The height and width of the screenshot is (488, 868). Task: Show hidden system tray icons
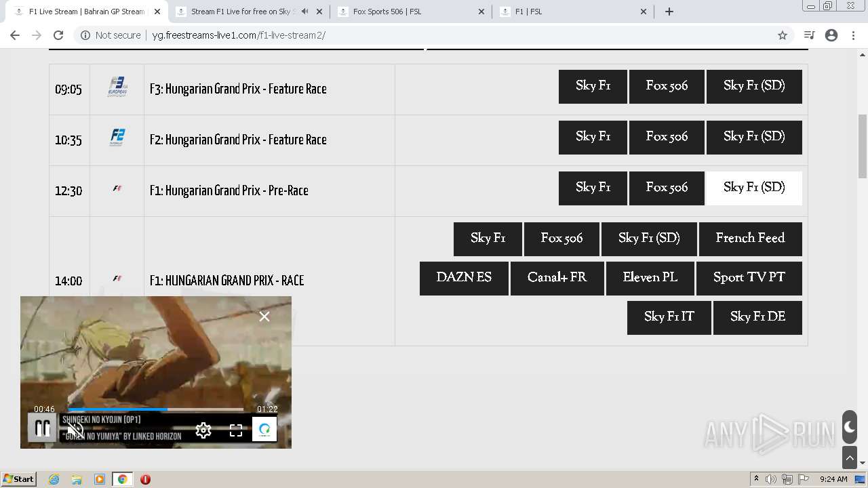pyautogui.click(x=756, y=479)
